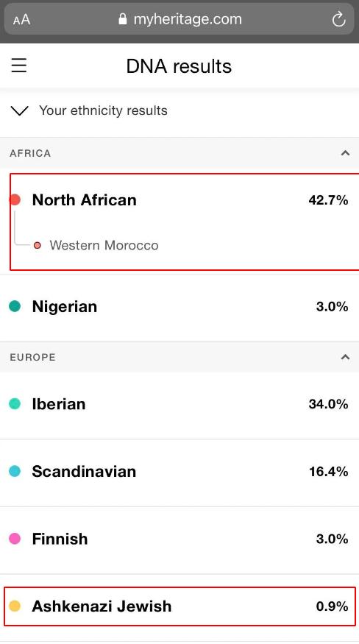Viewport: 359px width, 644px height.
Task: Click the teal Iberian color dot
Action: (15, 404)
